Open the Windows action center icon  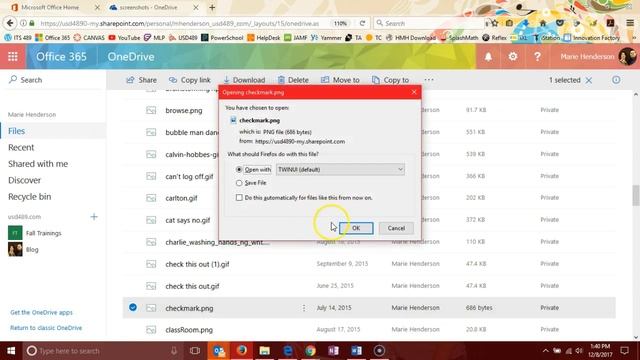click(624, 351)
